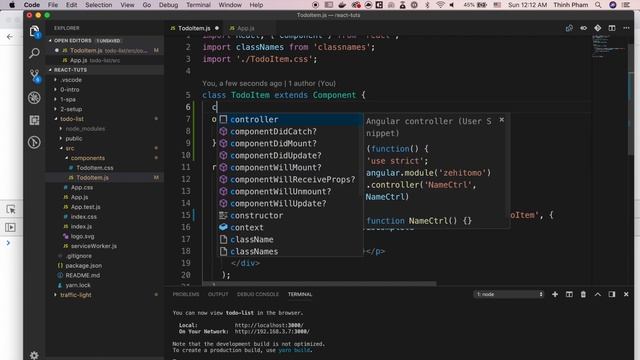Image resolution: width=640 pixels, height=360 pixels.
Task: Select componentWillUnmount in suggestion list
Action: coord(290,192)
